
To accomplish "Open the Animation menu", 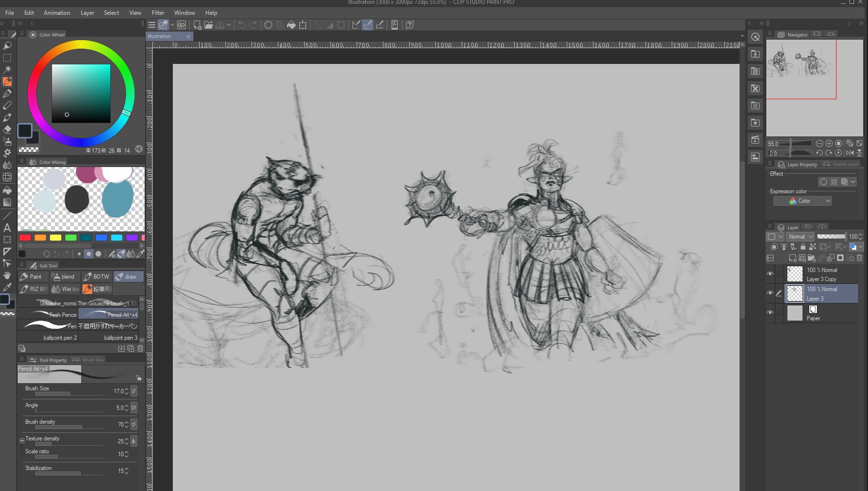I will 57,13.
